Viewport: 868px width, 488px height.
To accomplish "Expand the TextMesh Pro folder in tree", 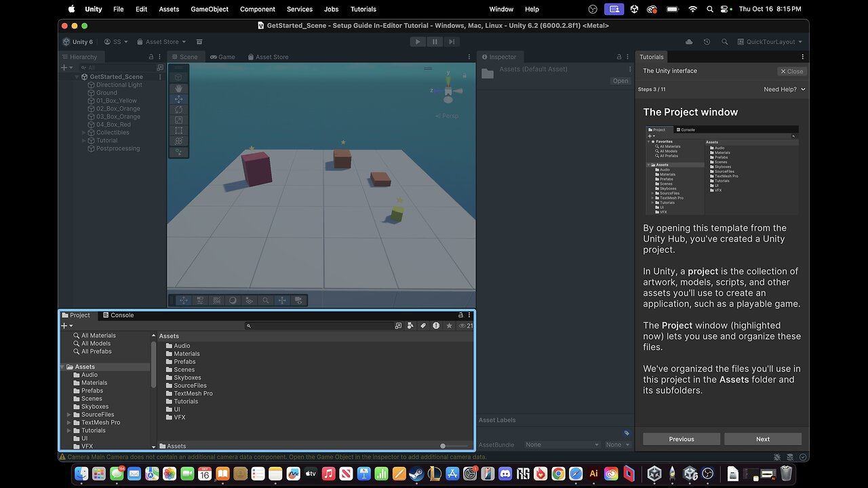I will coord(68,422).
